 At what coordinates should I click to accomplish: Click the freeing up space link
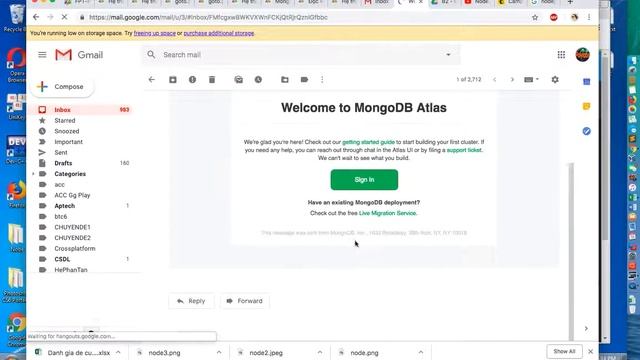tap(155, 33)
